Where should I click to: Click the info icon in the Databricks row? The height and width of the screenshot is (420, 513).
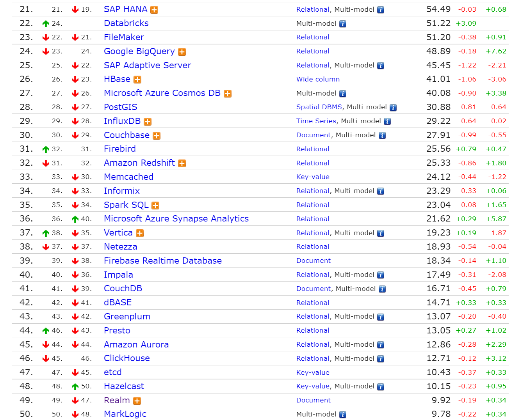click(x=343, y=24)
